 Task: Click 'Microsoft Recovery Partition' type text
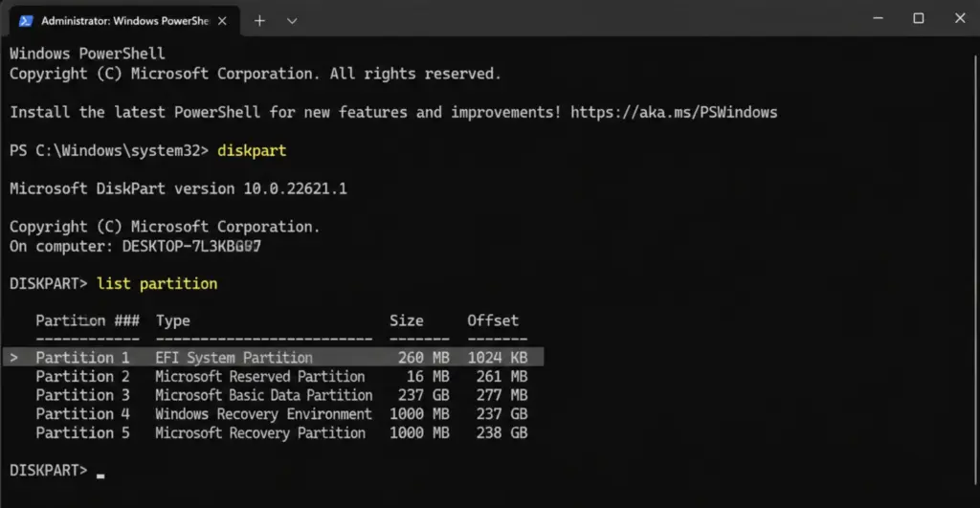(x=260, y=433)
